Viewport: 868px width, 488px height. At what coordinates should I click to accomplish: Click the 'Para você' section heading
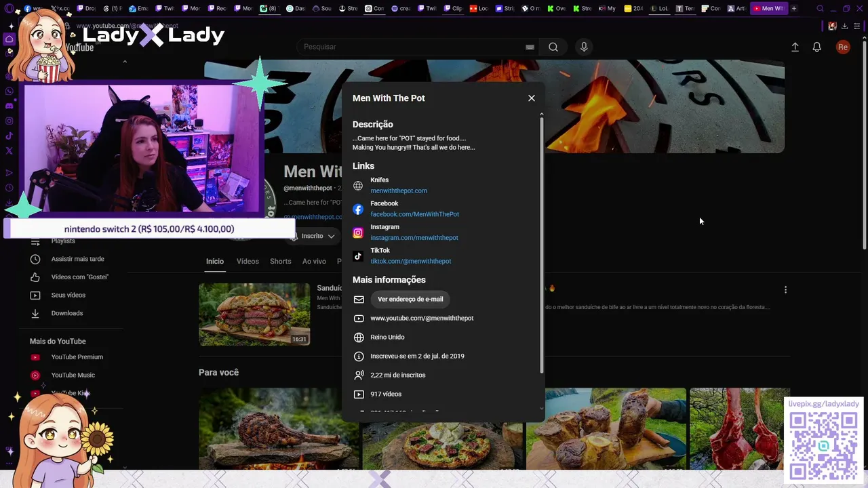click(x=218, y=373)
